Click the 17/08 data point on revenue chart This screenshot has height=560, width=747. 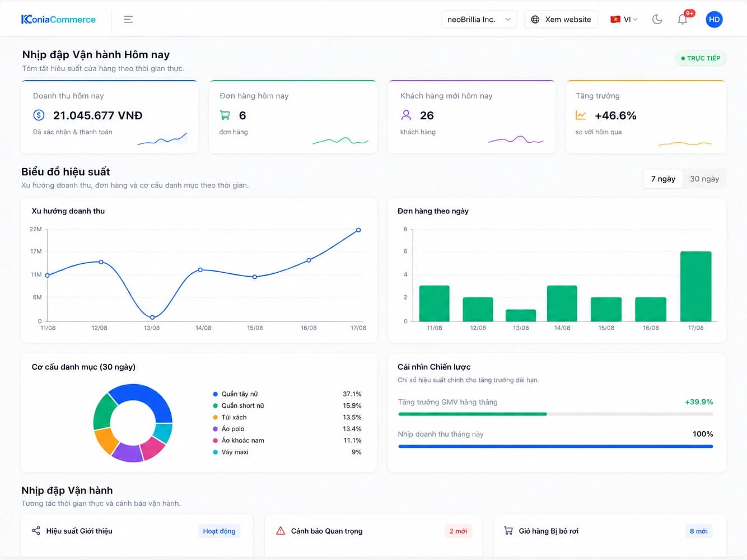coord(358,230)
